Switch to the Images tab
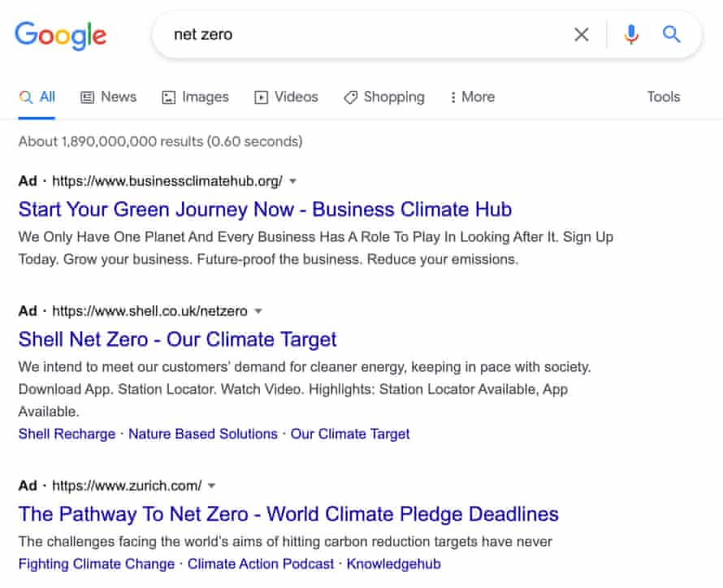This screenshot has width=723, height=588. 195,97
